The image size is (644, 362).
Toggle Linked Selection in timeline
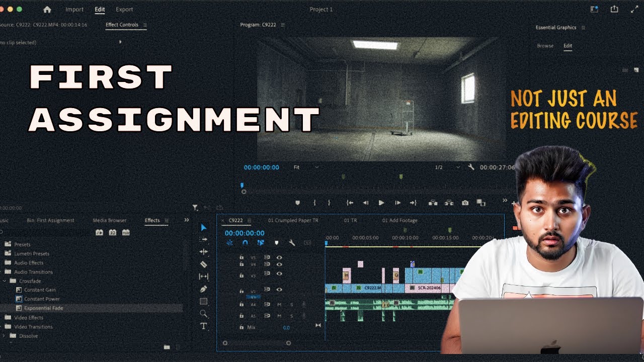coord(261,242)
